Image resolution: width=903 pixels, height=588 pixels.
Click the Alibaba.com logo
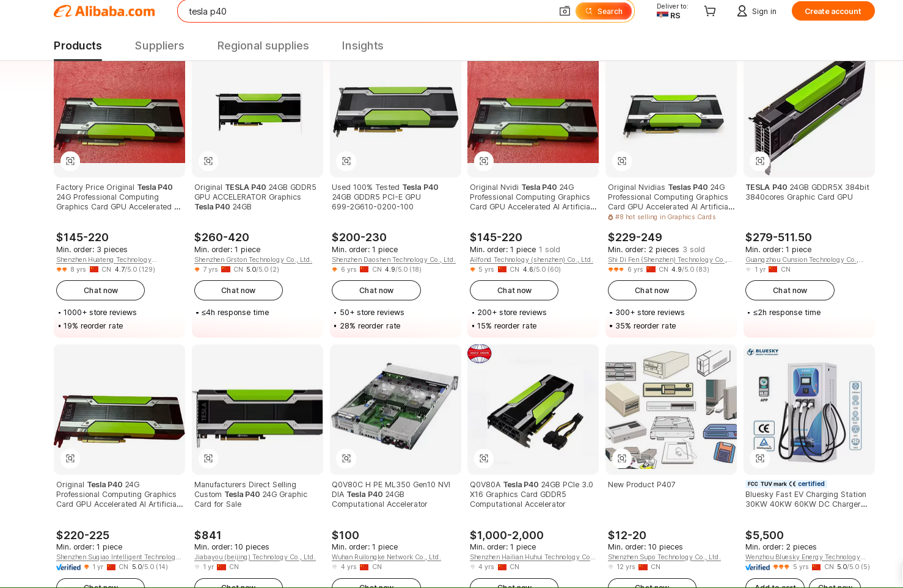(104, 11)
